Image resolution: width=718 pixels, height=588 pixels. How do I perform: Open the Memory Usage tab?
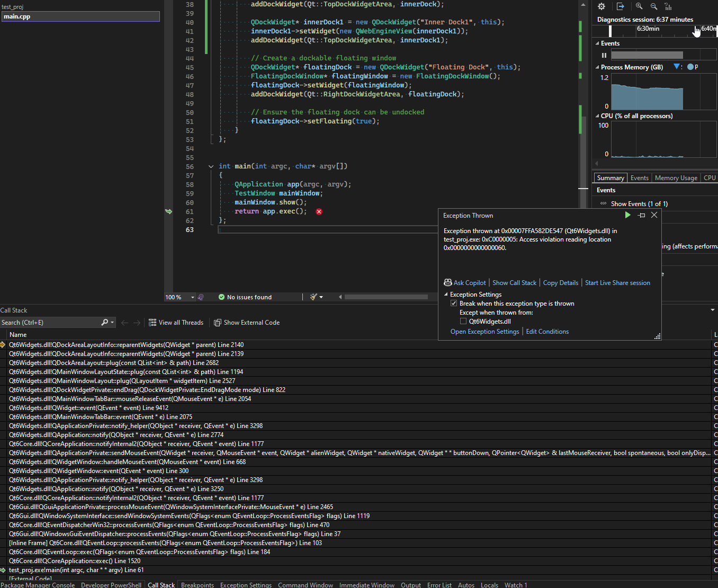(676, 178)
